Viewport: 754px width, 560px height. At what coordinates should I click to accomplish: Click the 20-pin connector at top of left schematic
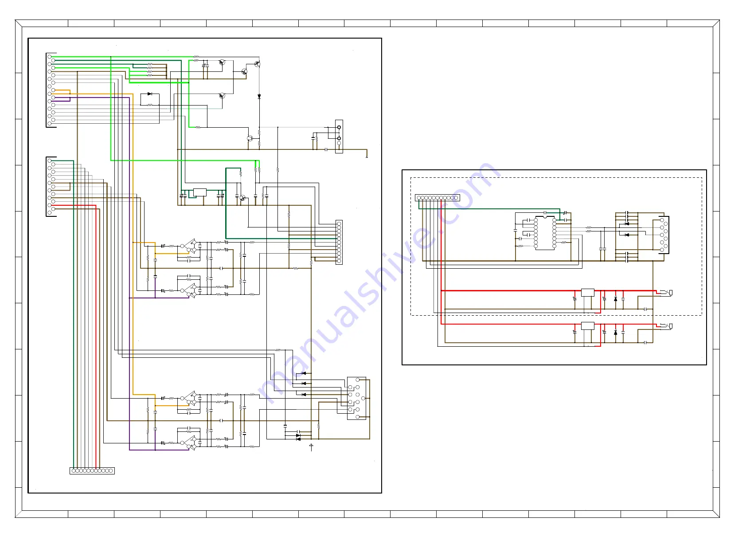51,90
